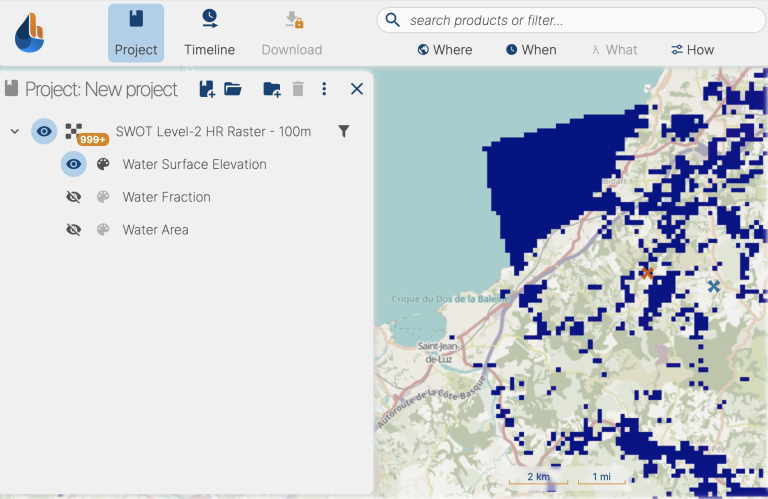Open the How filter options
Screen dimensions: 768x499
click(692, 49)
